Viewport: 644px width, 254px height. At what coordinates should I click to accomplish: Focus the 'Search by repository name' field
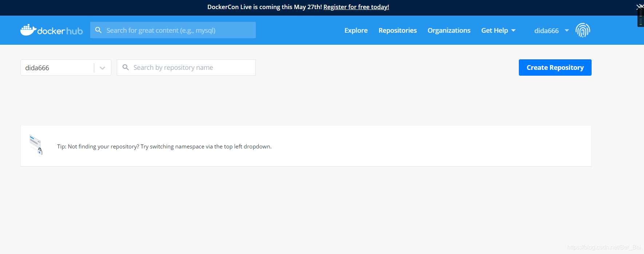(x=186, y=67)
